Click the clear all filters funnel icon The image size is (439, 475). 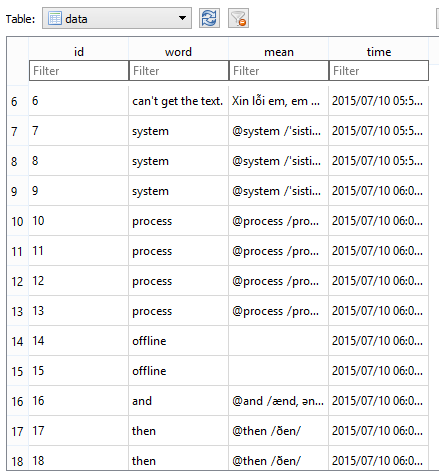pyautogui.click(x=238, y=18)
